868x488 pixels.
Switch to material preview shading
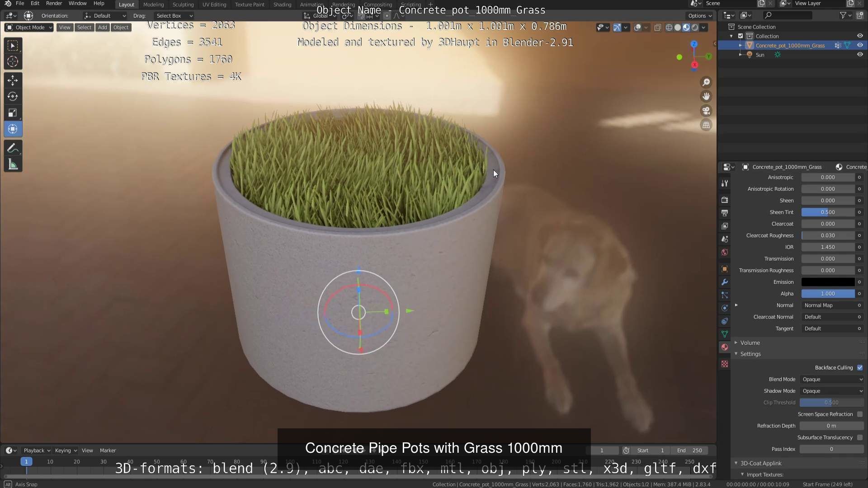coord(686,28)
